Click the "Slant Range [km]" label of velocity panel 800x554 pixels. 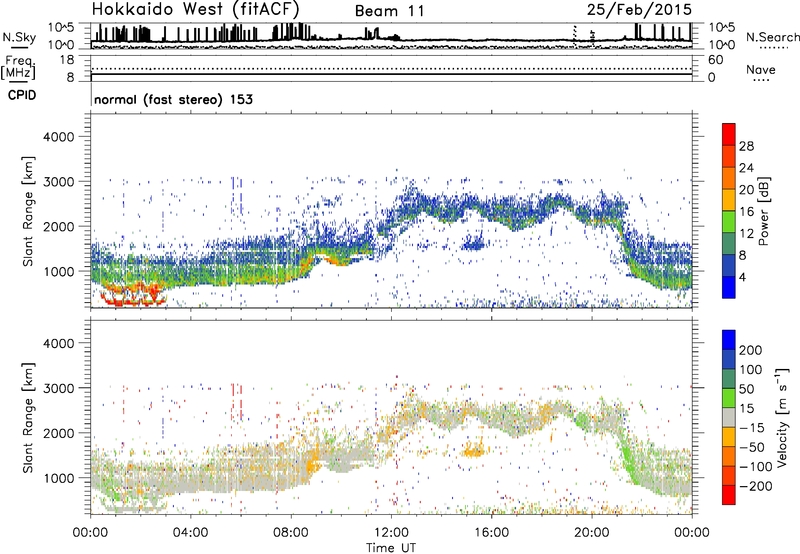[x=28, y=418]
